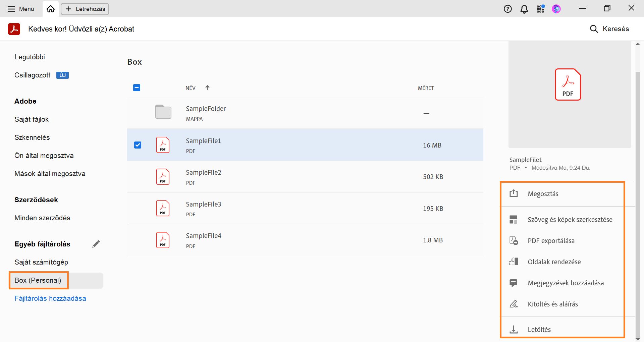The width and height of the screenshot is (644, 342).
Task: Click the Letöltés download icon
Action: click(x=514, y=330)
